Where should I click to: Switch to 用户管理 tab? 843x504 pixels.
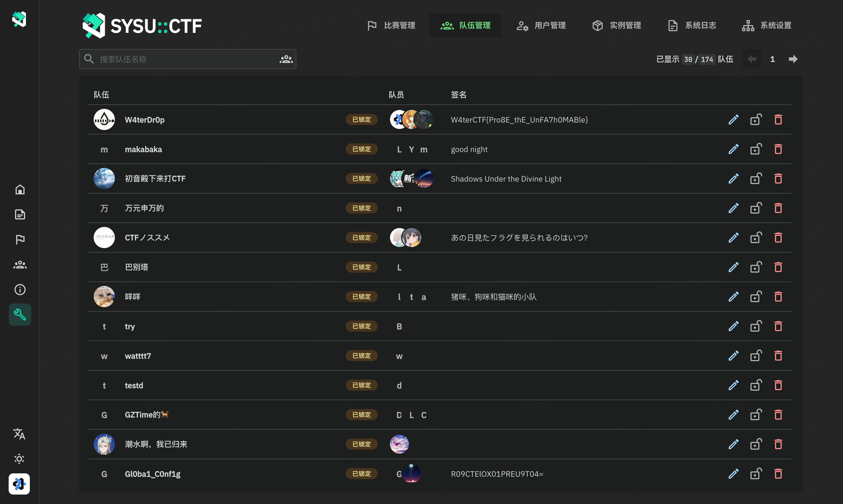pyautogui.click(x=541, y=25)
